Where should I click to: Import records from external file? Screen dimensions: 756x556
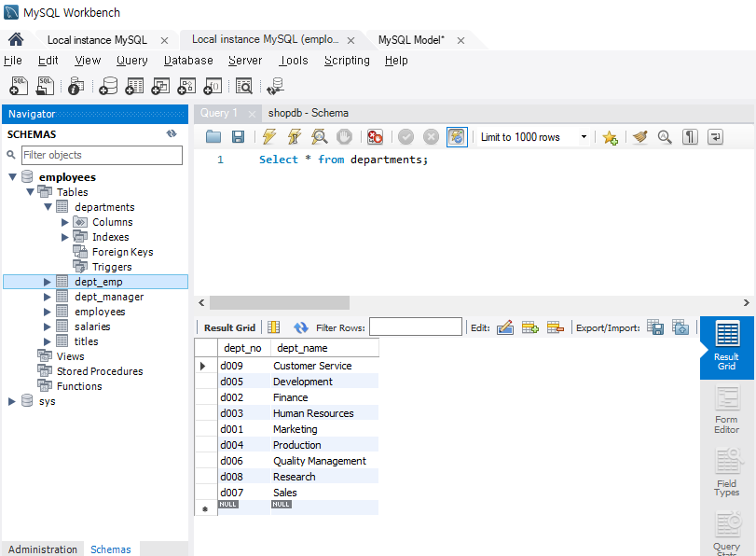click(680, 327)
